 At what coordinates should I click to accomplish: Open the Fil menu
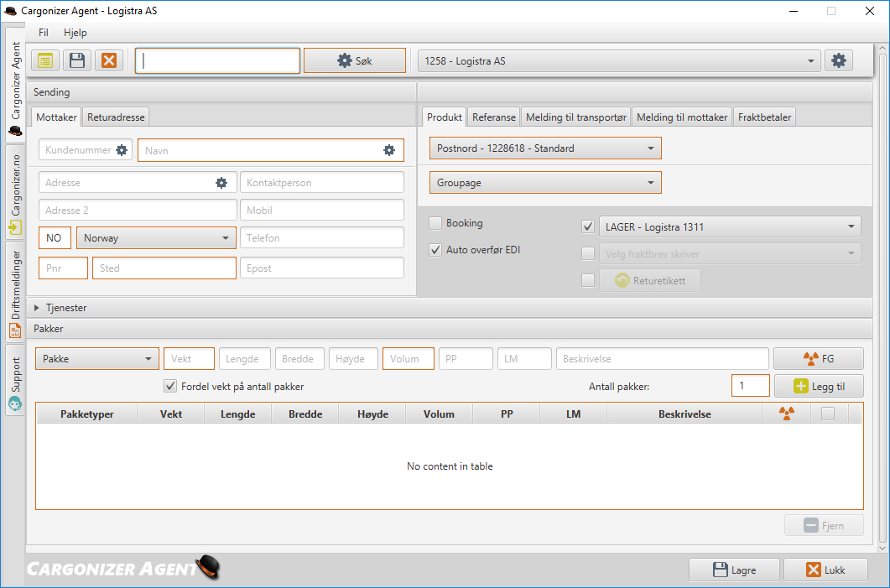pyautogui.click(x=44, y=33)
